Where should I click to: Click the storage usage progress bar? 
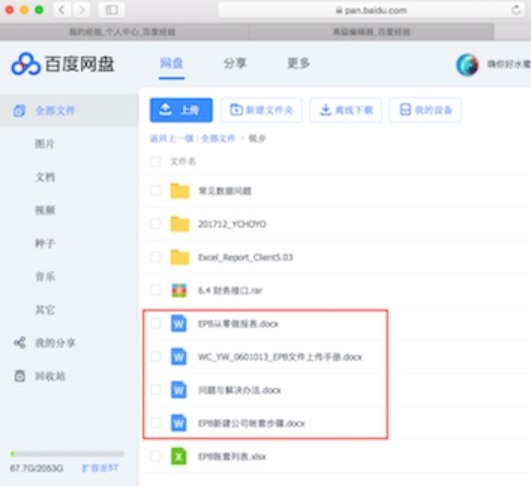67,454
